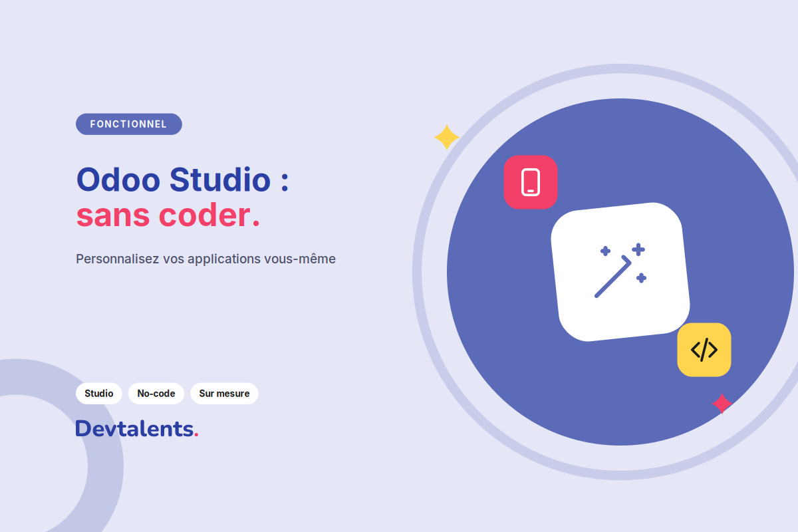Select the Sur mesure tag pill
798x532 pixels.
click(x=224, y=394)
